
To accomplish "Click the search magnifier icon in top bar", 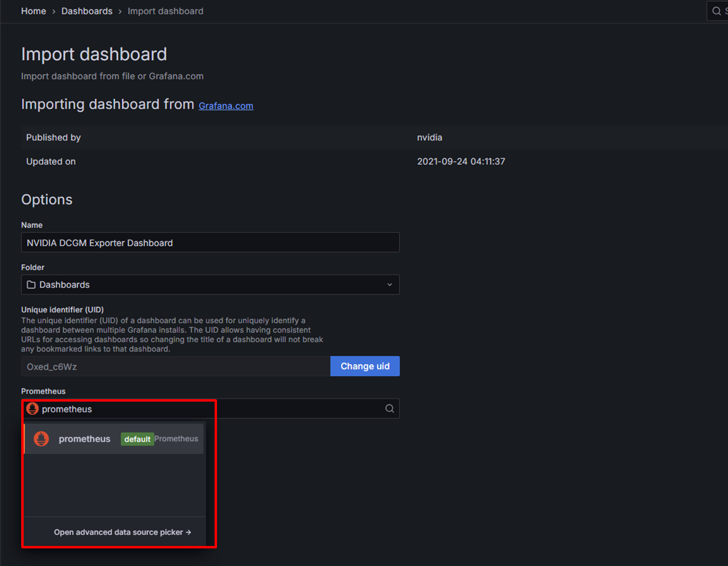I will (716, 11).
